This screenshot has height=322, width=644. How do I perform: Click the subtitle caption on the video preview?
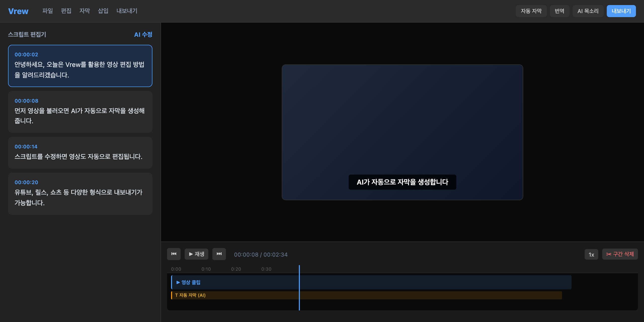[403, 182]
